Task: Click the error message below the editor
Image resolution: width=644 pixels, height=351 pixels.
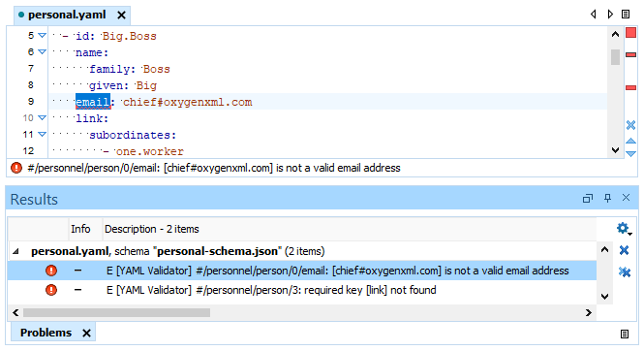Action: point(214,168)
